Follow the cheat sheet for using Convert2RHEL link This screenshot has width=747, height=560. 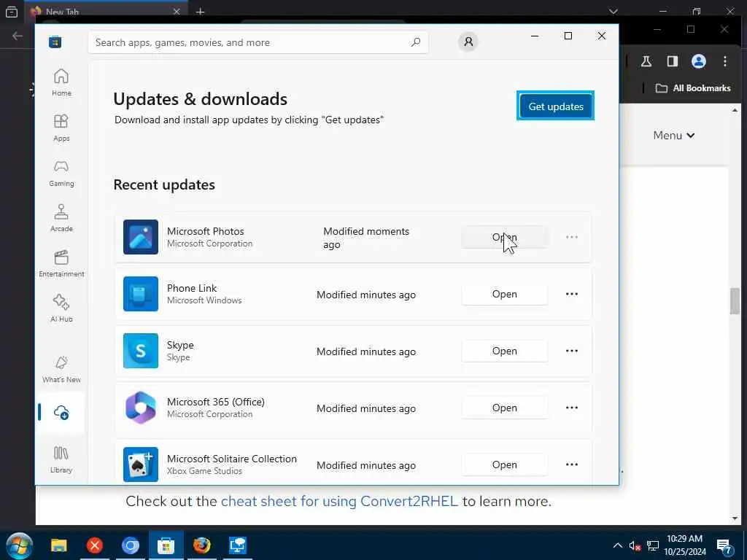pyautogui.click(x=339, y=501)
